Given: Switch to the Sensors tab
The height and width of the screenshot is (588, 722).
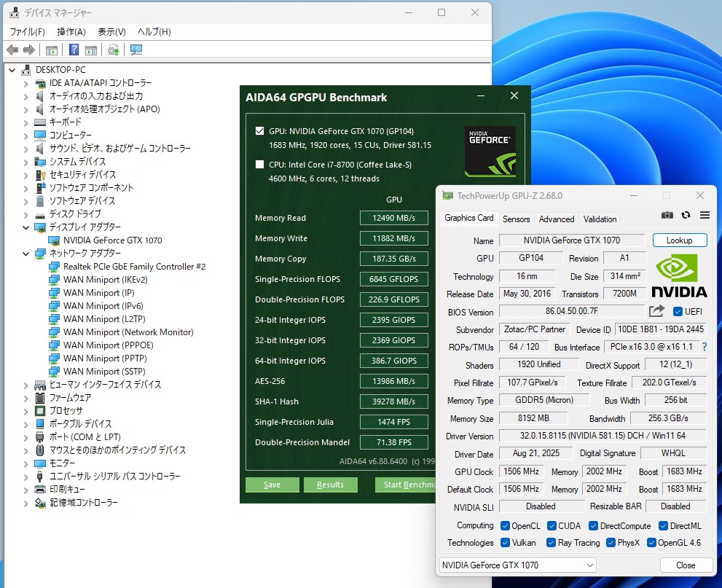Looking at the screenshot, I should (x=516, y=219).
